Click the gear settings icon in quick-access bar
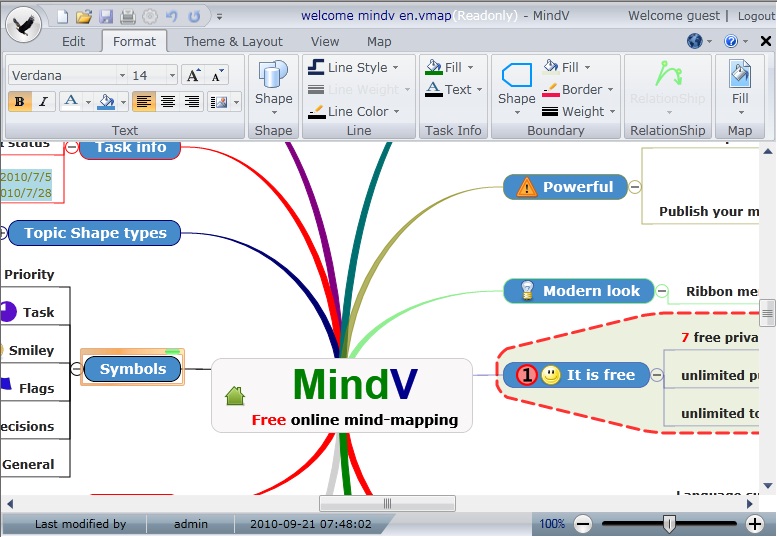 pyautogui.click(x=150, y=16)
